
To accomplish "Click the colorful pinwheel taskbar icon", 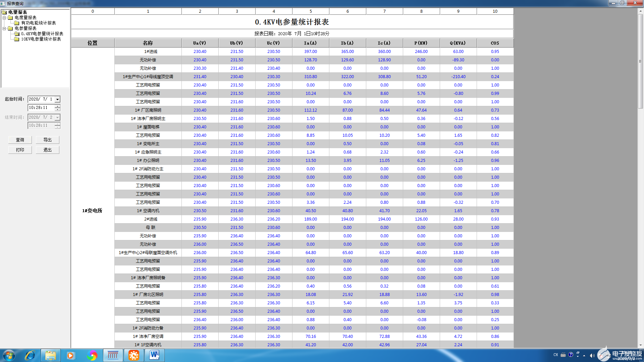I will tap(92, 355).
